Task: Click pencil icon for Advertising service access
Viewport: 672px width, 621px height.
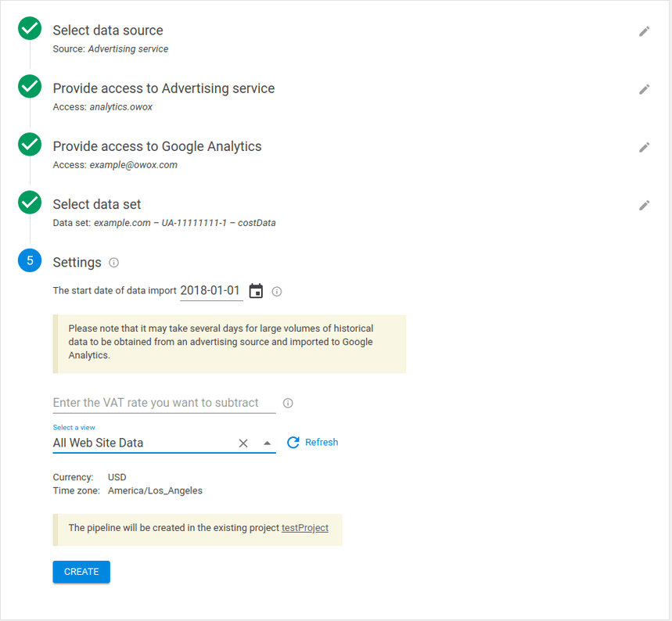Action: tap(644, 89)
